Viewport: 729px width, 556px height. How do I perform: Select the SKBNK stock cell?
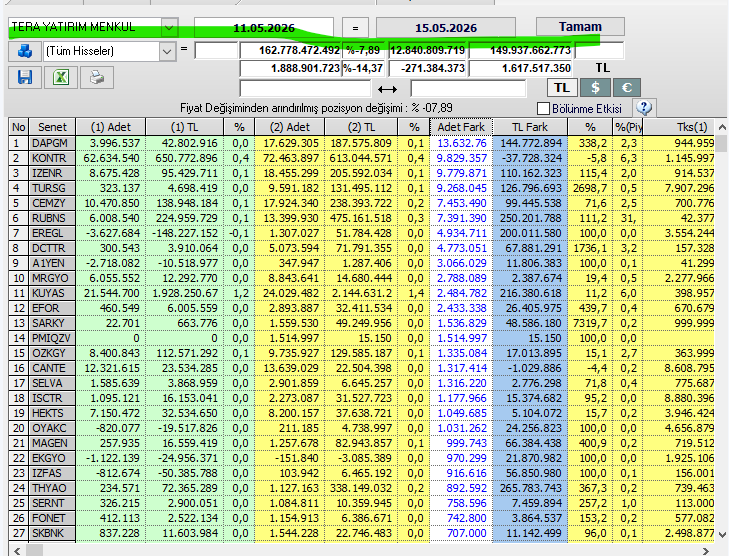[x=52, y=533]
